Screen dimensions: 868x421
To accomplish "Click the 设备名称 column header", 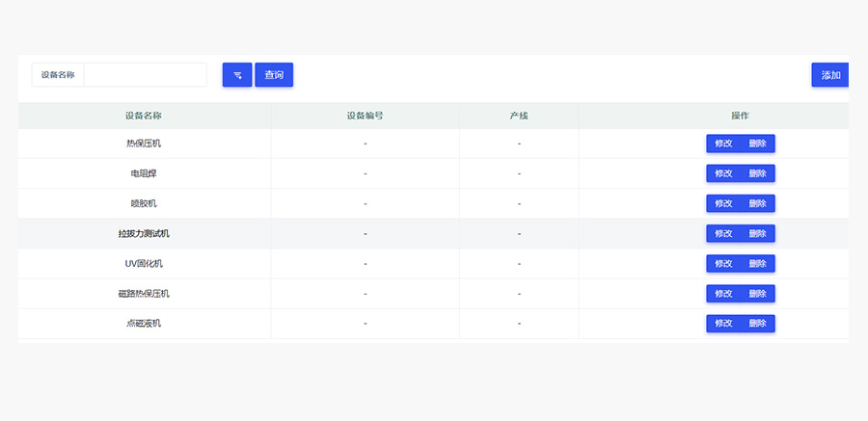I will click(143, 116).
